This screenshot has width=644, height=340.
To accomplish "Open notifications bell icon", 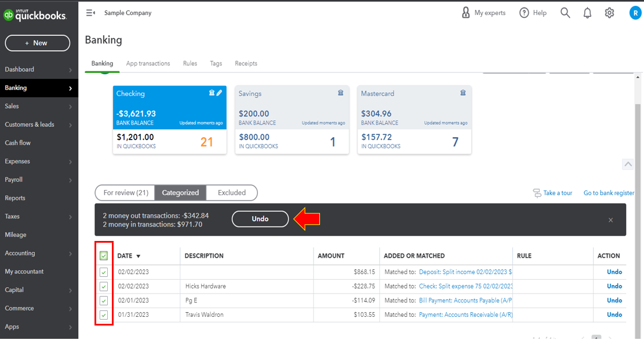I will coord(587,13).
